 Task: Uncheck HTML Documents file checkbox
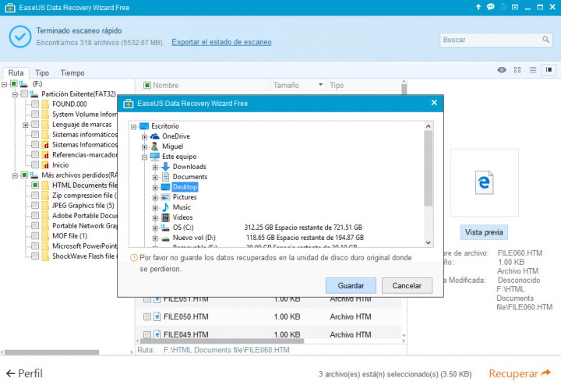click(35, 185)
